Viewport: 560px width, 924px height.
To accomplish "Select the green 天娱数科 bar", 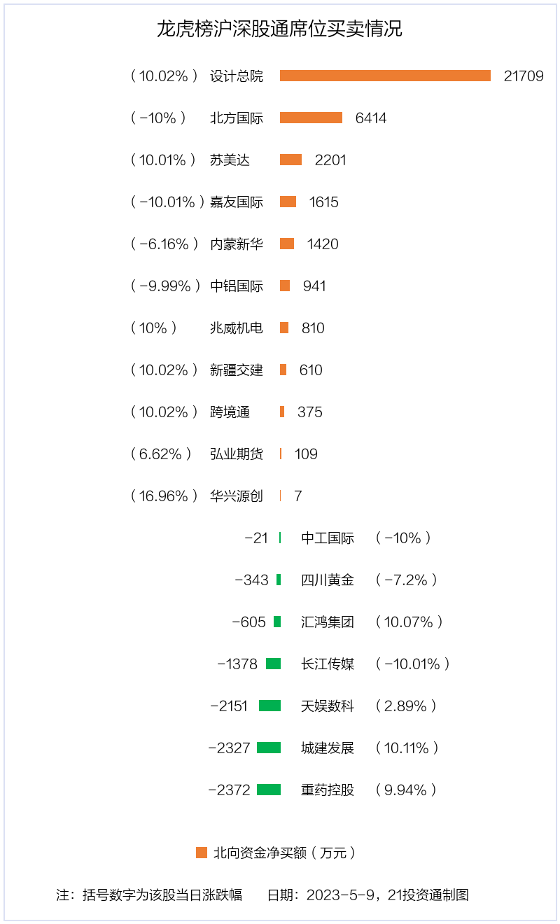I will tap(269, 706).
